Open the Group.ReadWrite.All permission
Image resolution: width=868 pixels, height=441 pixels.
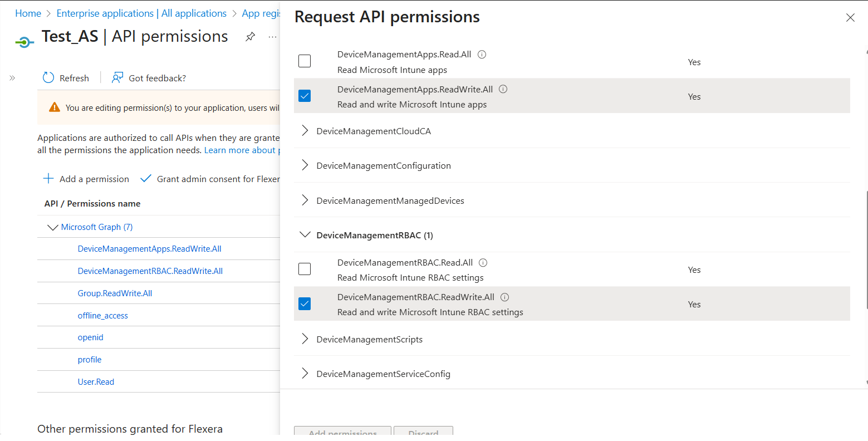coord(115,293)
